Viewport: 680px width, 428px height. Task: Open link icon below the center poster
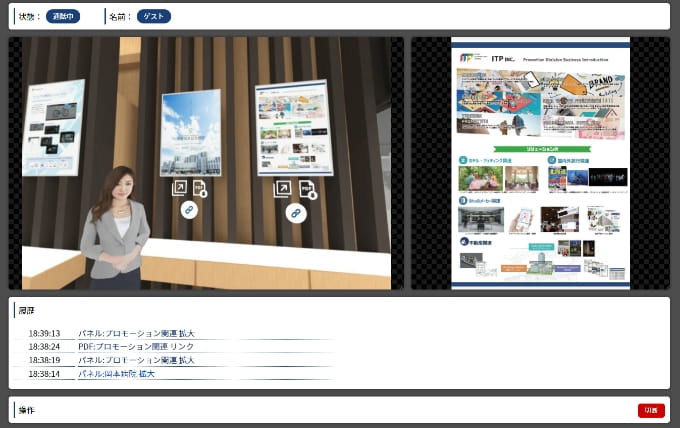tap(189, 210)
